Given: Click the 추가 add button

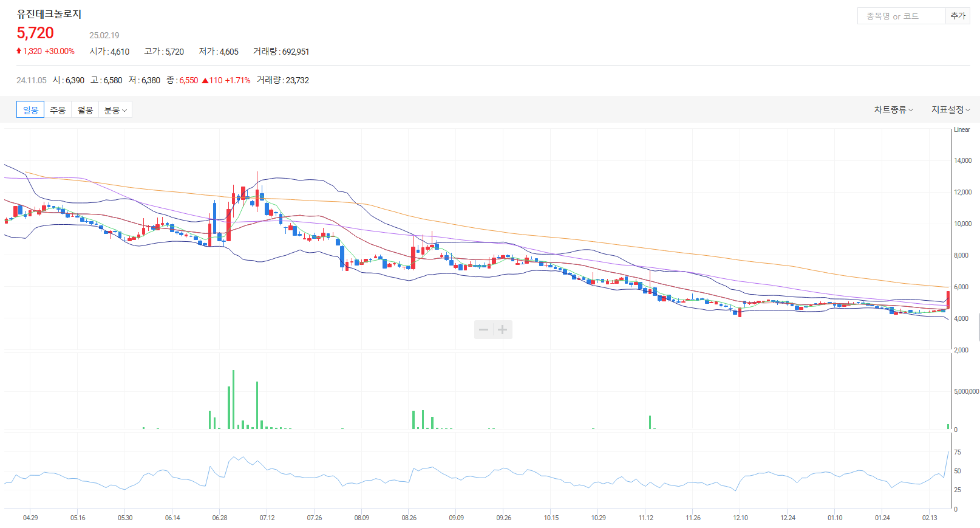Looking at the screenshot, I should [x=958, y=16].
